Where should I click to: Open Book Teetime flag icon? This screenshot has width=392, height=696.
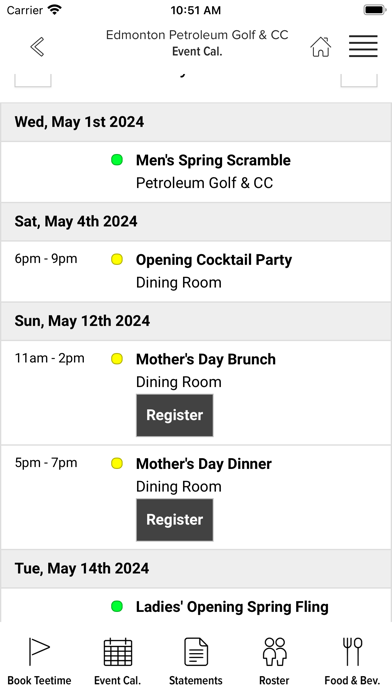(x=39, y=652)
